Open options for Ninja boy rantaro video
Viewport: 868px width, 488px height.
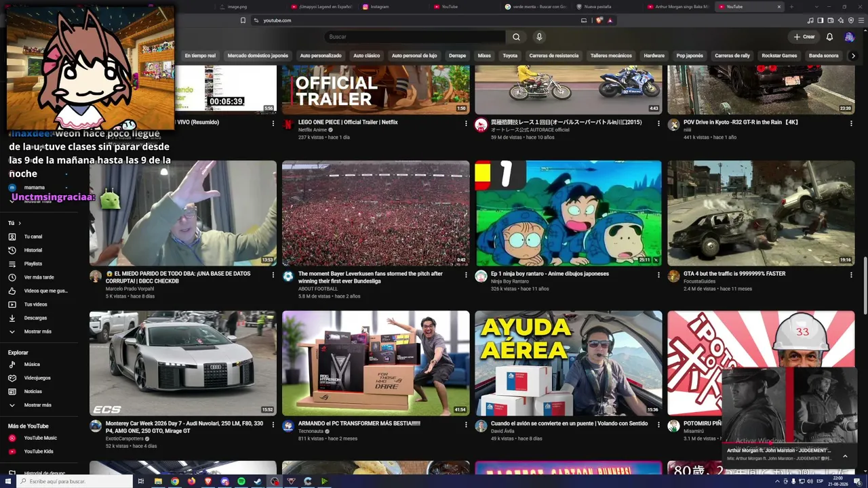click(x=658, y=274)
